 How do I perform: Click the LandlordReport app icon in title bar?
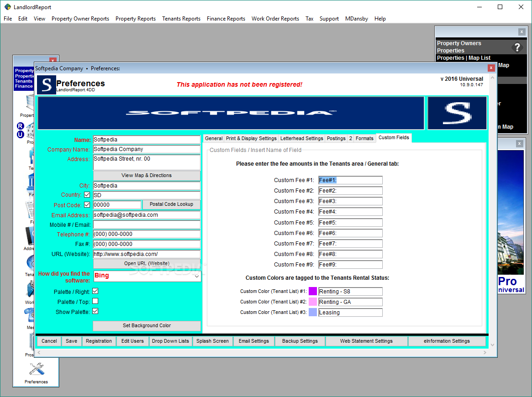7,7
